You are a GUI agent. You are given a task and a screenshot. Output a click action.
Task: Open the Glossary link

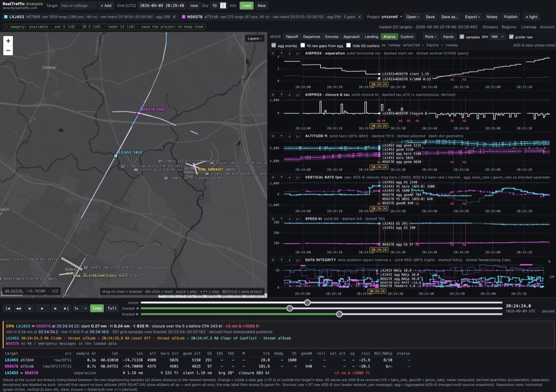490,27
